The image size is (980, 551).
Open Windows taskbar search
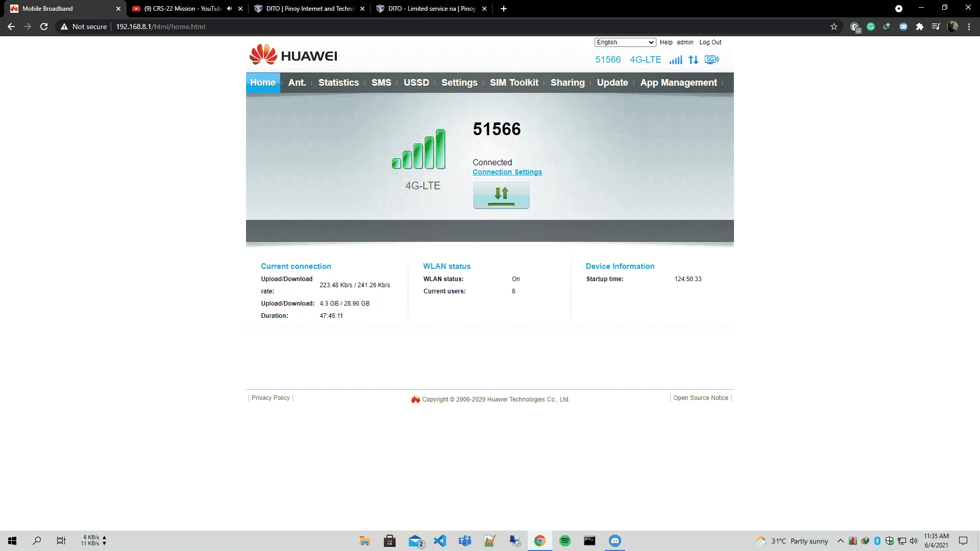click(37, 541)
